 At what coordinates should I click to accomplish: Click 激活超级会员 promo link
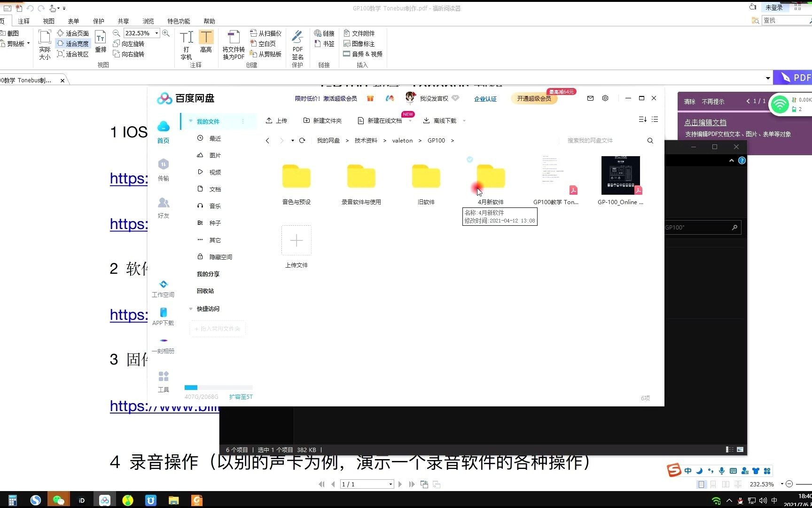click(340, 98)
